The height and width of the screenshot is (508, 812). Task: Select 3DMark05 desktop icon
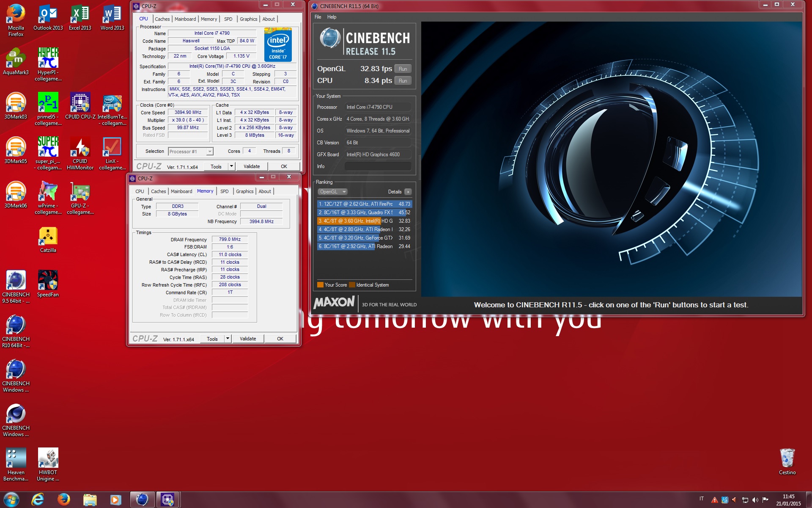coord(16,151)
